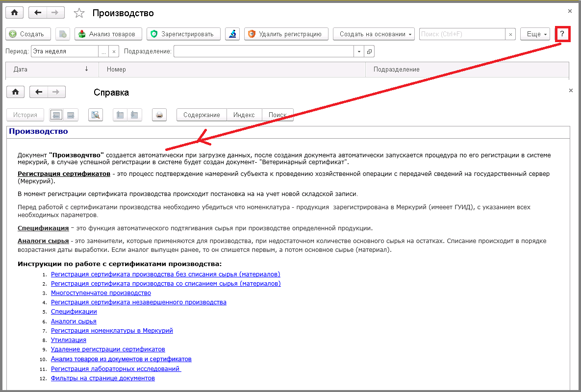Add Производство to favorites with the star
Screen dimensions: 581x392
click(x=79, y=13)
